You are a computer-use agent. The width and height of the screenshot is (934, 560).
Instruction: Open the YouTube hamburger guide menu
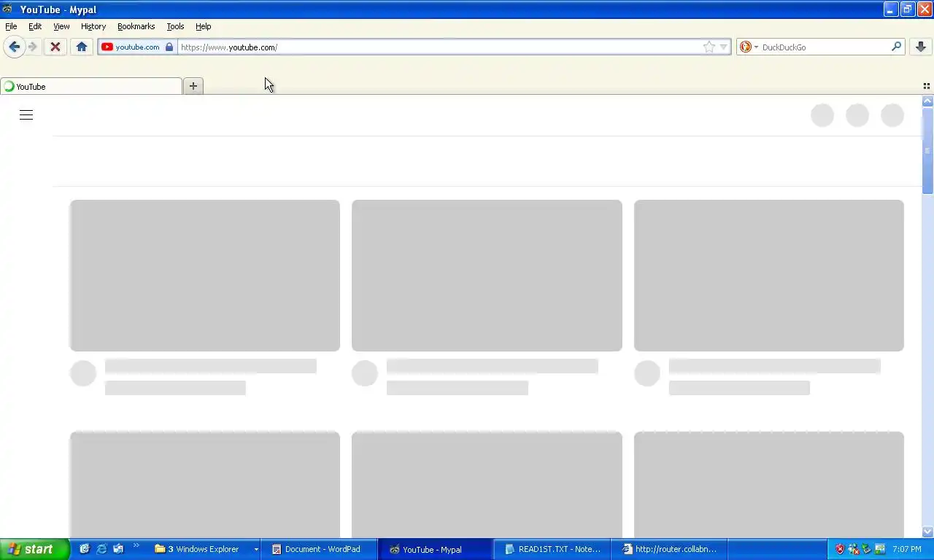coord(26,114)
